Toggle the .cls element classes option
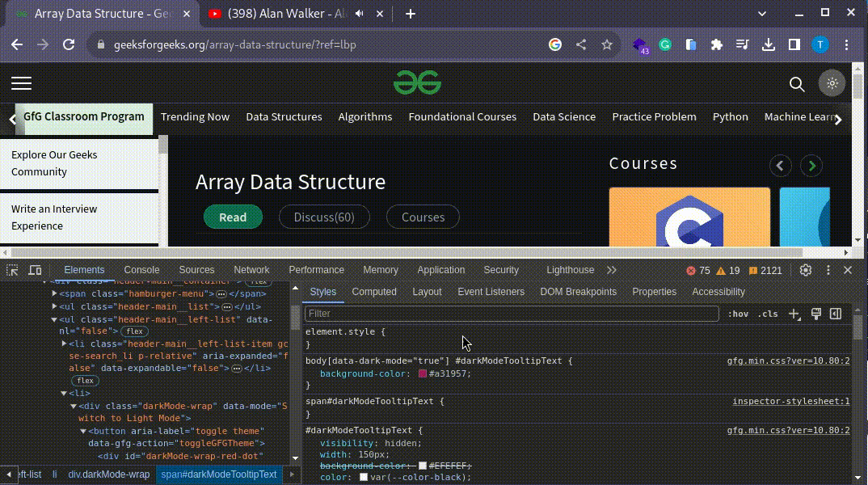Screen dimensions: 868x485 (767, 314)
